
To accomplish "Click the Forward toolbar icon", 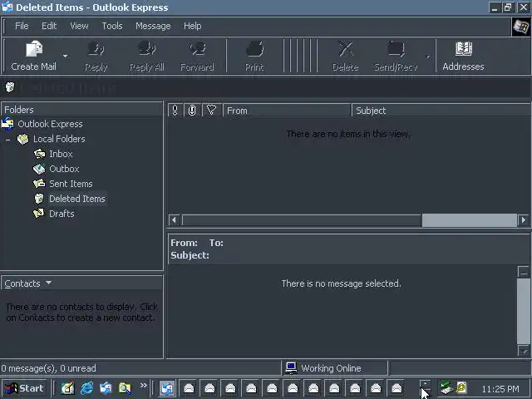I will coord(197,56).
